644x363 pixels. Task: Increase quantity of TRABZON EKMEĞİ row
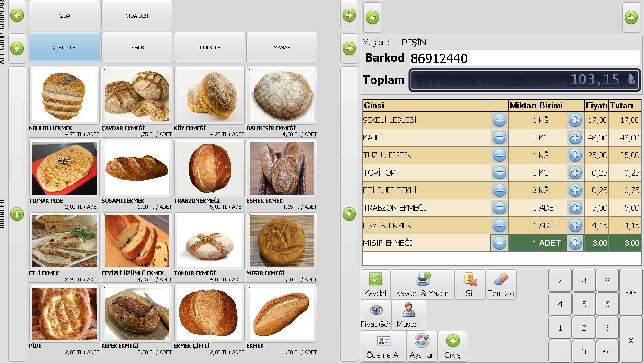click(575, 208)
